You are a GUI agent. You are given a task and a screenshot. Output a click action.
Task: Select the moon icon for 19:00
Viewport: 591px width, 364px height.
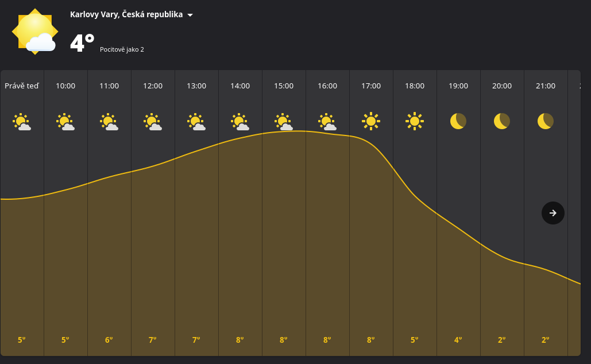(x=458, y=121)
